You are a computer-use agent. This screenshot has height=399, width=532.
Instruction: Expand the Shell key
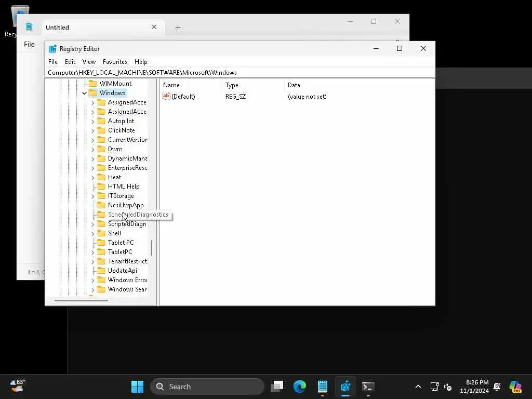(x=92, y=233)
